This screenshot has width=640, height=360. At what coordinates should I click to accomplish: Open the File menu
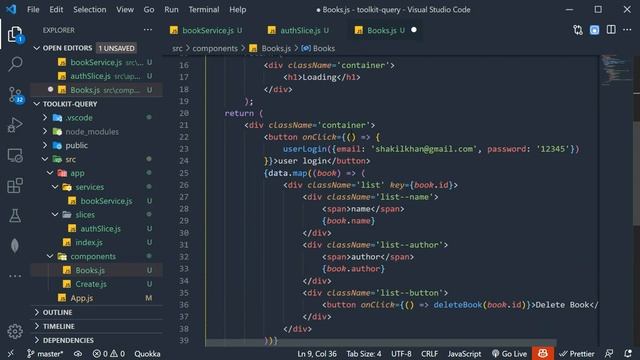pos(33,9)
